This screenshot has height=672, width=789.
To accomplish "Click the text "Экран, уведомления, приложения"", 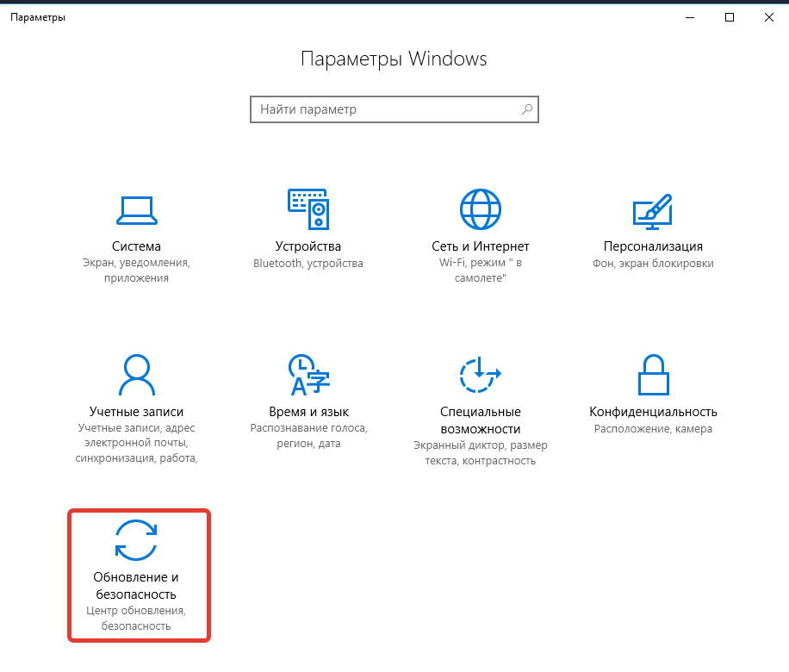I will coord(136,271).
